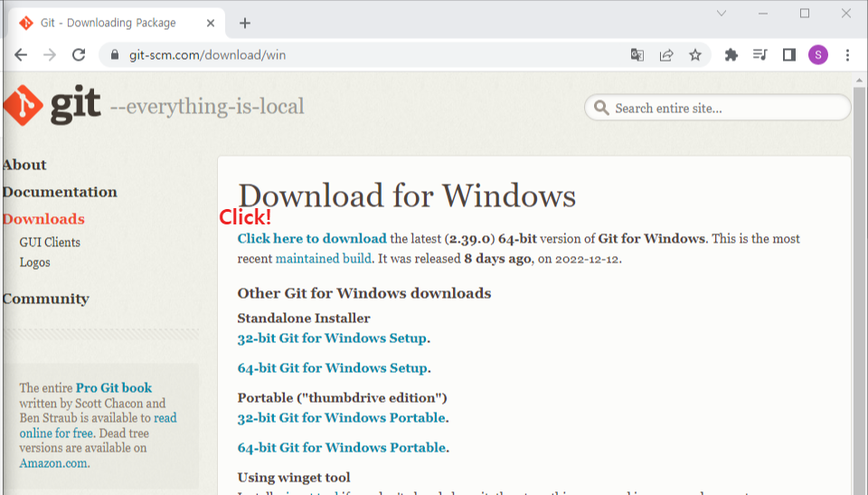Click the Portable thumbdrive edition heading
Viewport: 868px width, 495px height.
click(x=342, y=397)
